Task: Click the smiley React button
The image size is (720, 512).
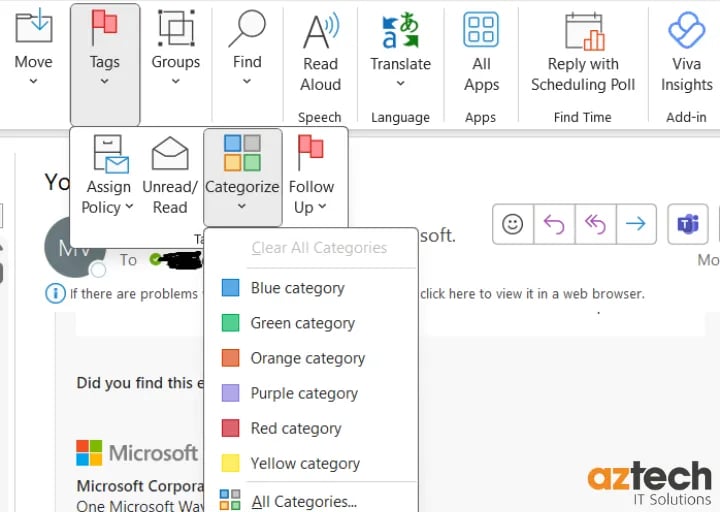Action: coord(513,224)
